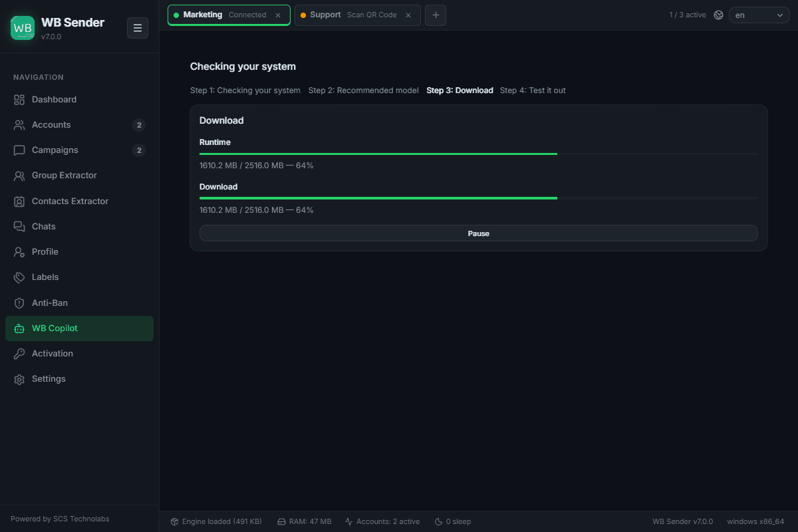Open the Activation page

coord(79,354)
